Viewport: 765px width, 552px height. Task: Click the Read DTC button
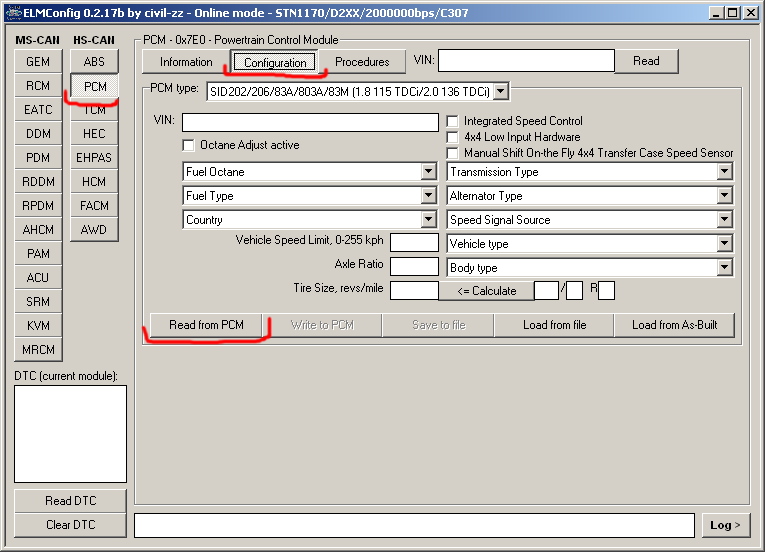click(x=71, y=501)
